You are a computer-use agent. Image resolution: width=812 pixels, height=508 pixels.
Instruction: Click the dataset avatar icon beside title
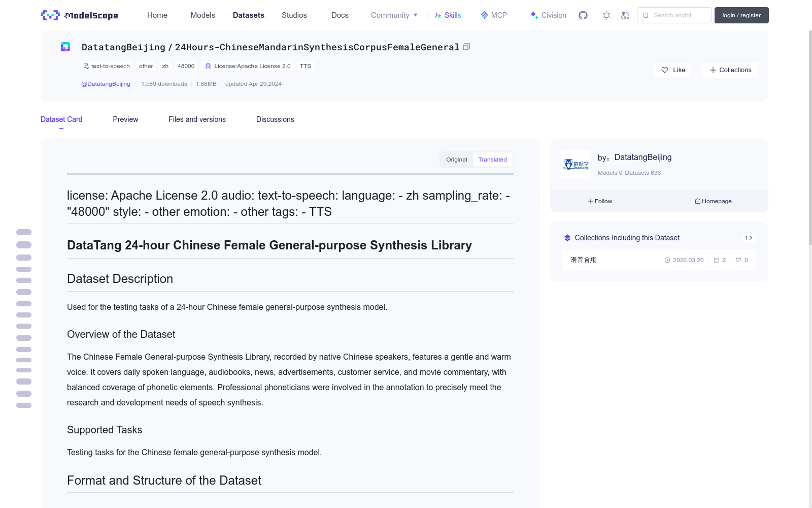(65, 47)
